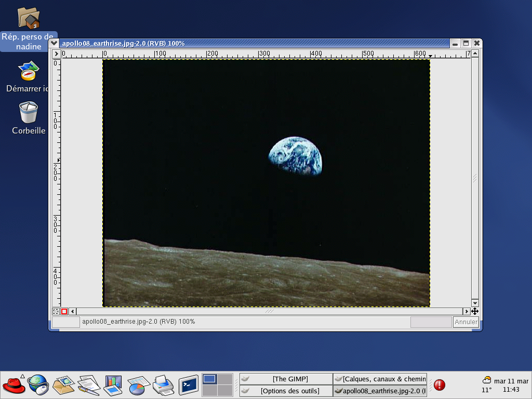Click the vertical scrollbar track beside the image
Viewport: 532px width, 399px height.
pos(475,178)
